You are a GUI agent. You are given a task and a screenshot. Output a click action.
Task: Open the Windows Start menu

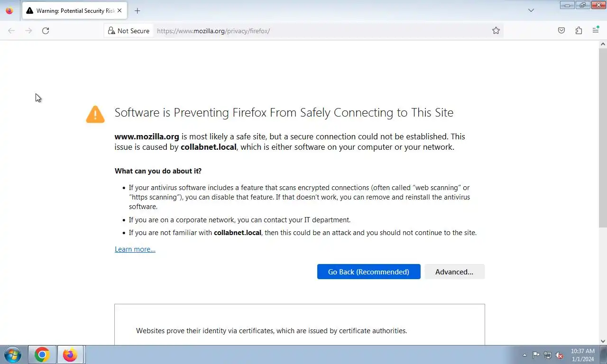[x=13, y=355]
